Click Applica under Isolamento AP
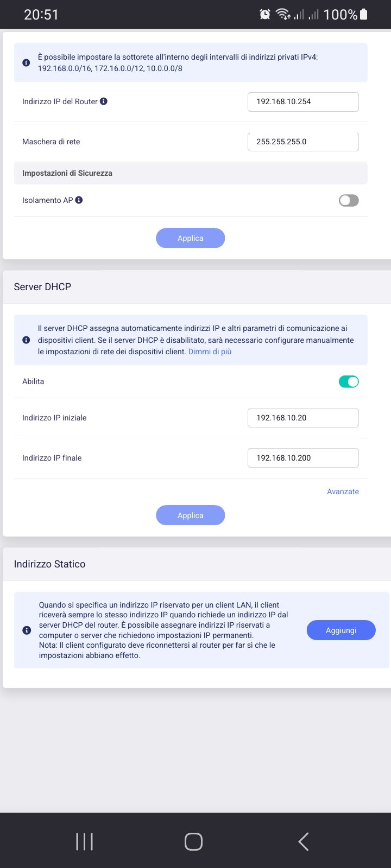The width and height of the screenshot is (391, 868). [190, 238]
